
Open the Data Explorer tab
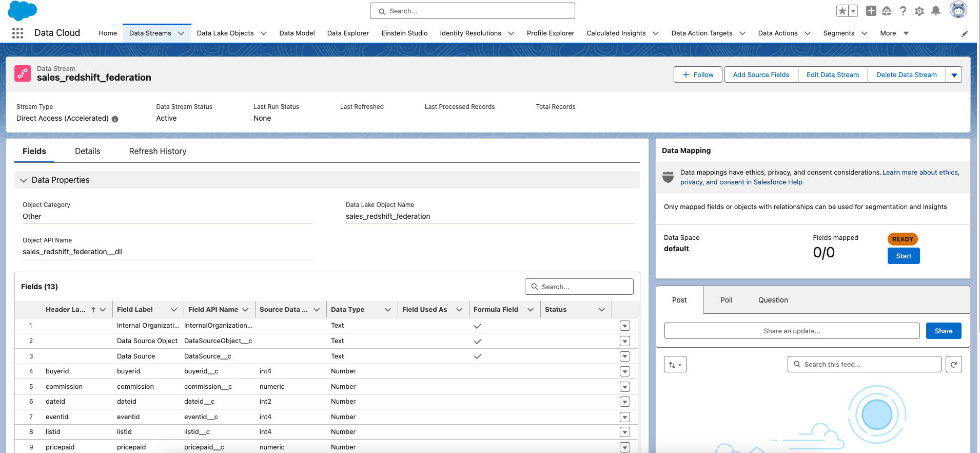point(348,33)
